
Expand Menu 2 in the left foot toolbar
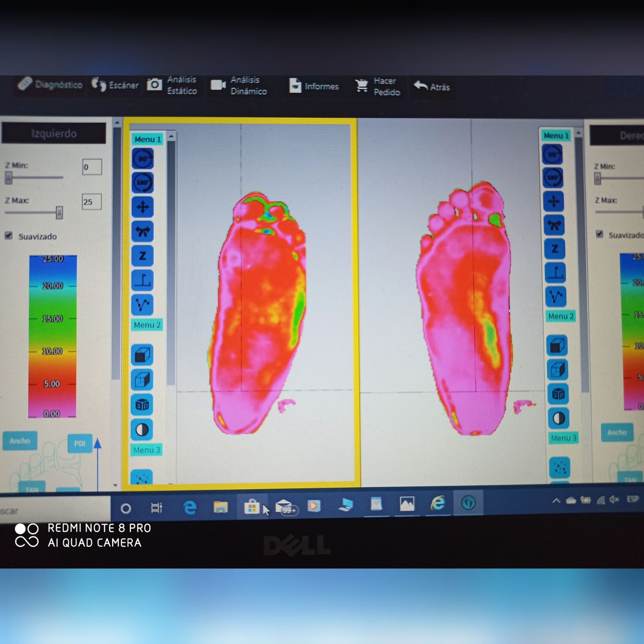click(x=147, y=325)
